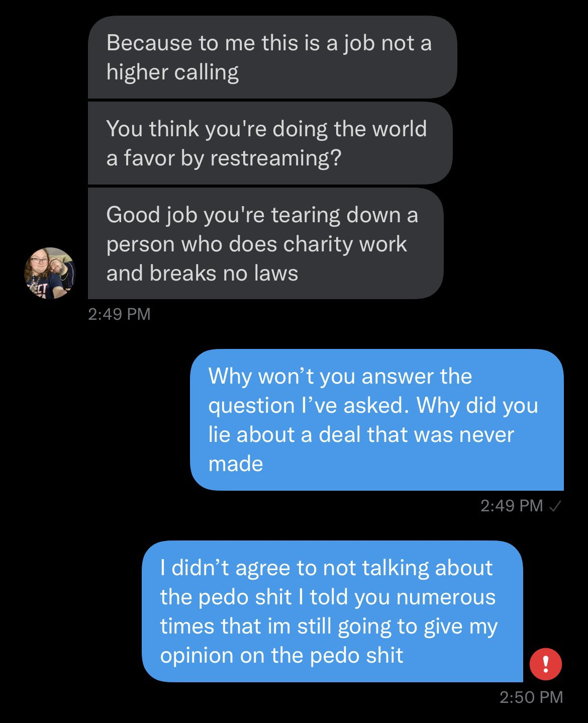Open the sender's profile avatar photo
Image resolution: width=588 pixels, height=723 pixels.
coord(50,273)
